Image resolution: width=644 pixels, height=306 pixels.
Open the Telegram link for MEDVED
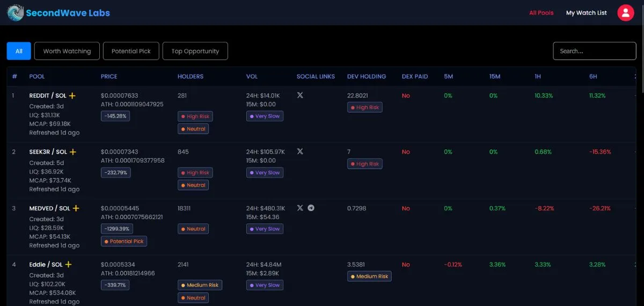point(311,208)
